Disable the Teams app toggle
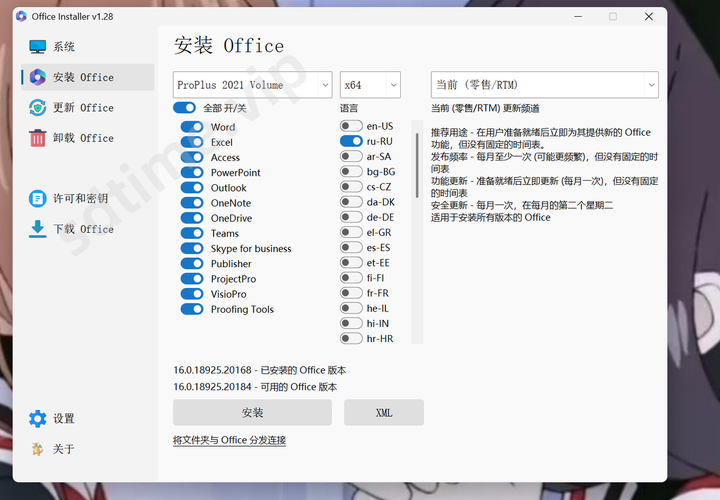Screen dimensions: 720x500 pos(192,233)
